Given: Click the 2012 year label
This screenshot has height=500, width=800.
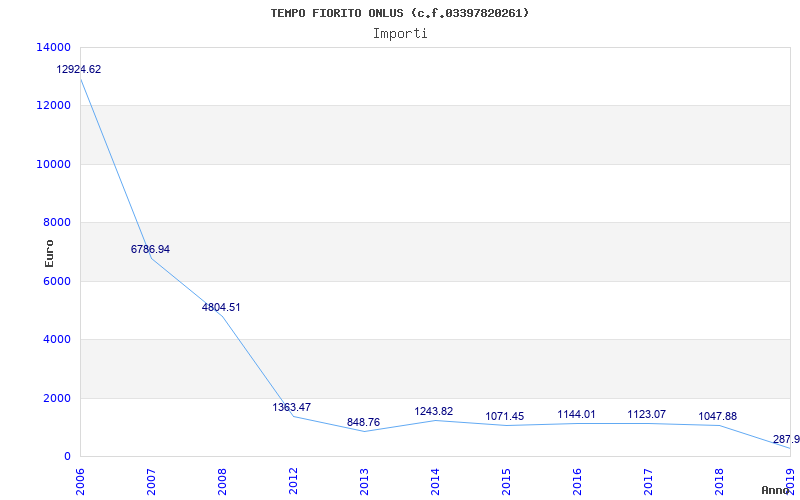Looking at the screenshot, I should pyautogui.click(x=293, y=481).
